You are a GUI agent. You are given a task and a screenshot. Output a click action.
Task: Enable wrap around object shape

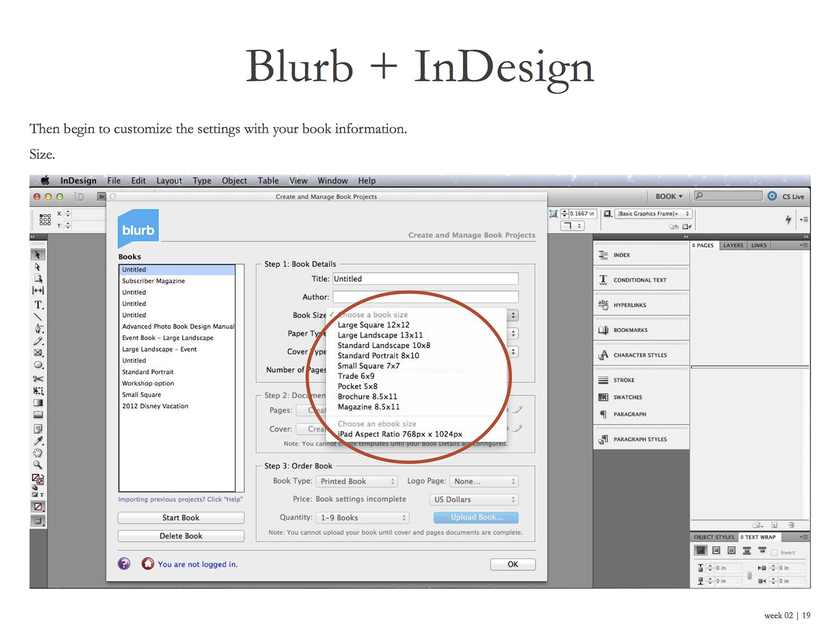pos(731,550)
